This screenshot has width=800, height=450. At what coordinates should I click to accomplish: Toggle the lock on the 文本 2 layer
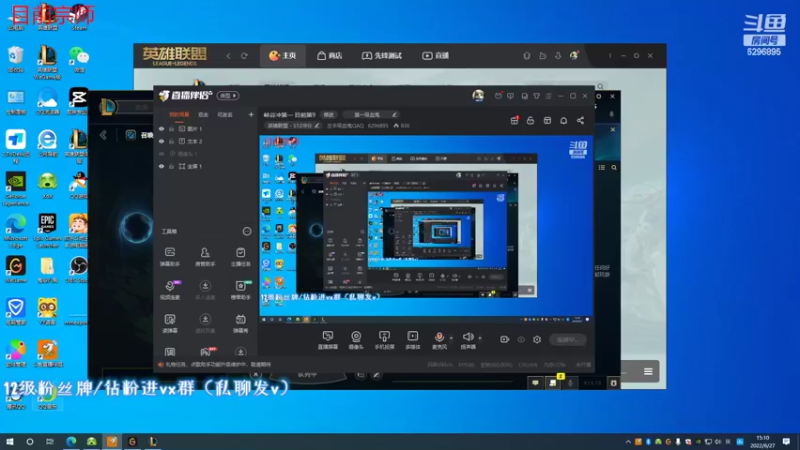(171, 141)
